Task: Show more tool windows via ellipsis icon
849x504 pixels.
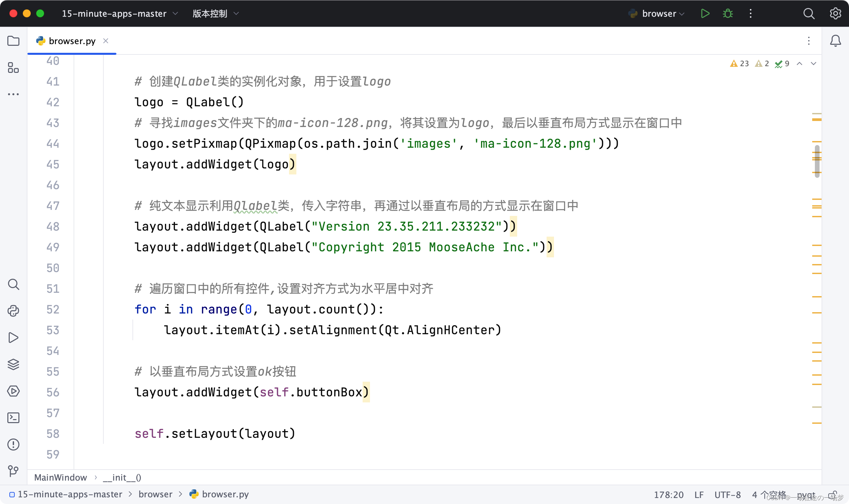Action: tap(13, 94)
